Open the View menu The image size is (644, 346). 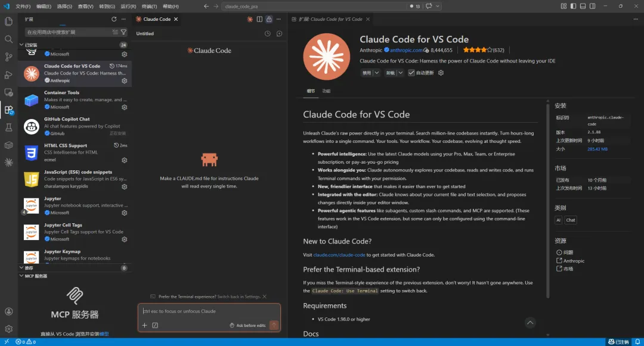(86, 6)
